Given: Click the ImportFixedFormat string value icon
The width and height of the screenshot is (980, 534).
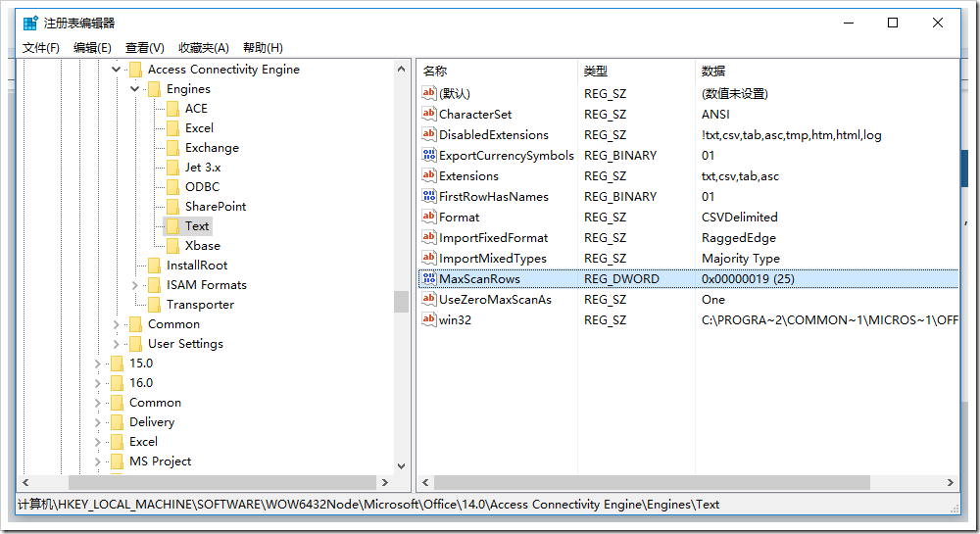Looking at the screenshot, I should tap(429, 237).
